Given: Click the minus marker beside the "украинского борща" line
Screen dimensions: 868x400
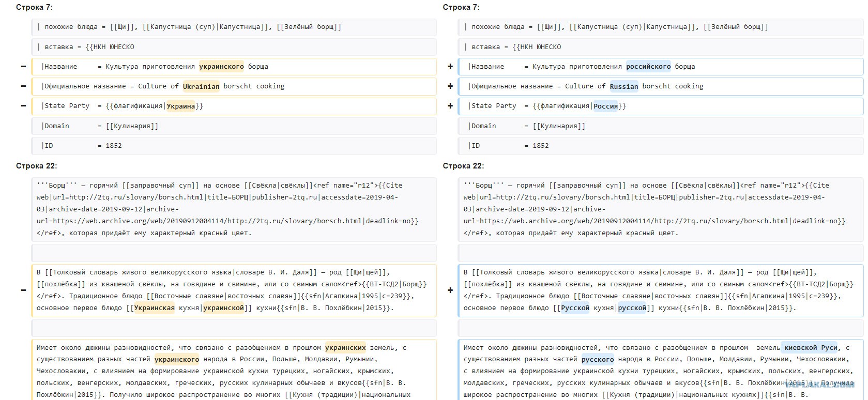Looking at the screenshot, I should click(23, 67).
